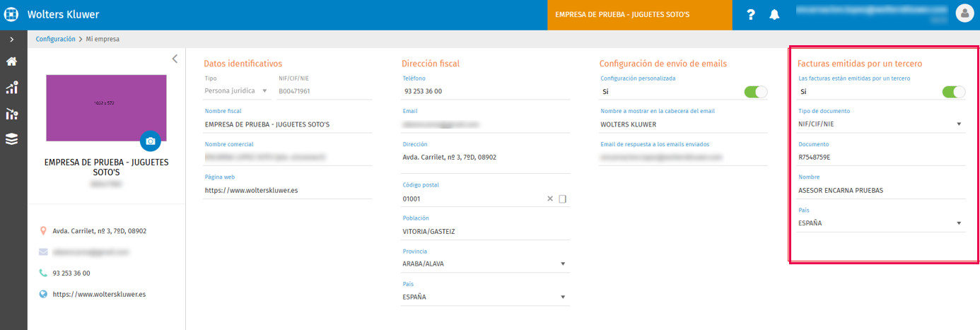Image resolution: width=980 pixels, height=330 pixels.
Task: Click the phone number in company card
Action: pos(71,273)
